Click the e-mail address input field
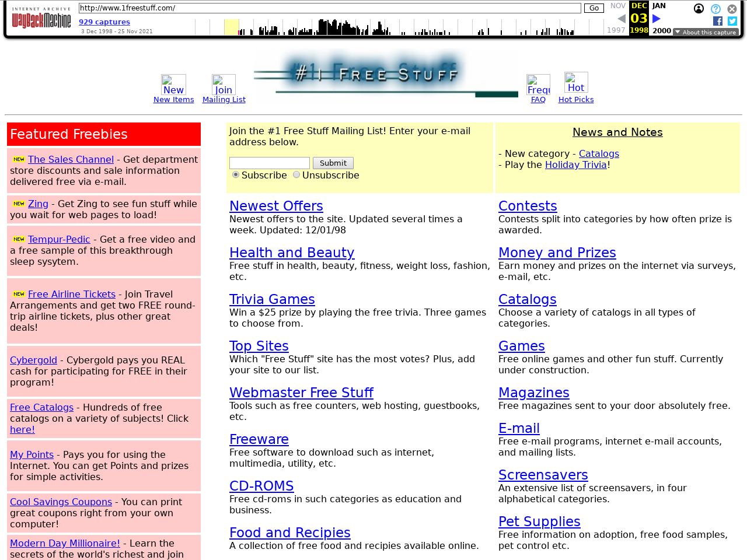The image size is (747, 560). pos(270,163)
